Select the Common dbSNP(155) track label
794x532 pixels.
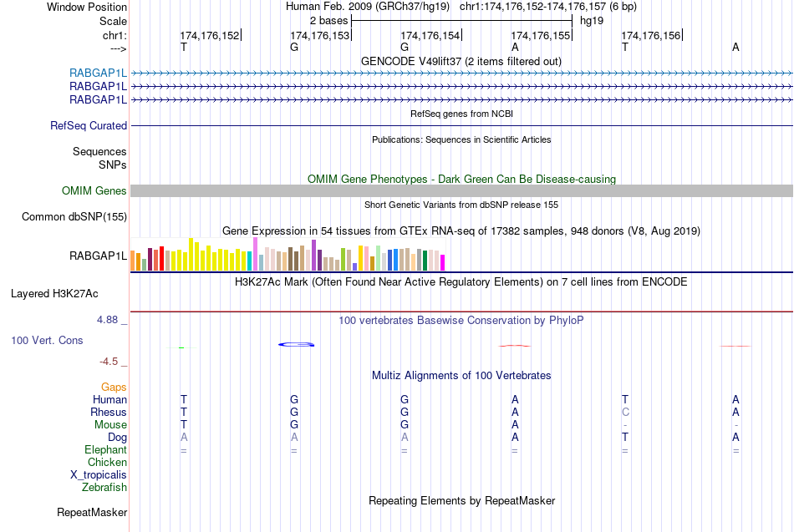coord(74,216)
